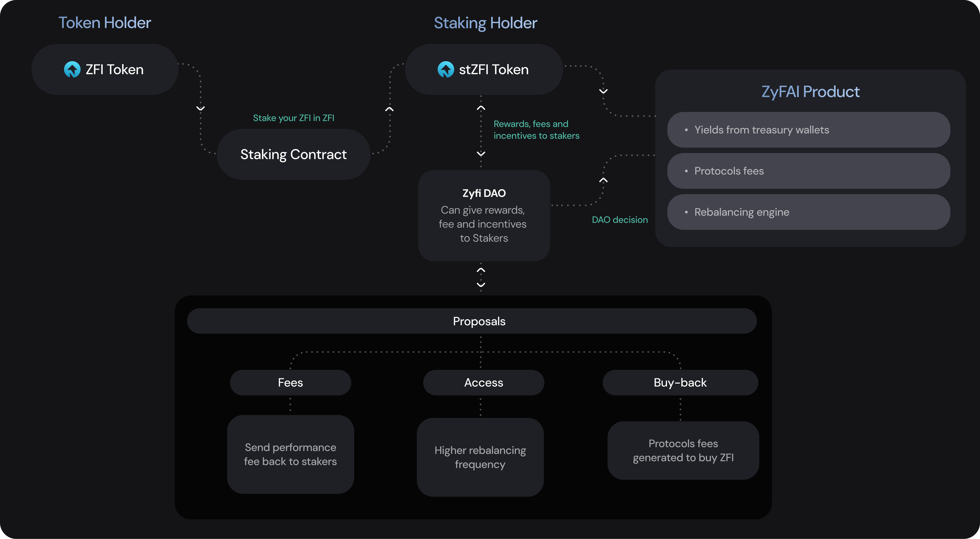Click the Higher rebalancing frequency card
Image resolution: width=980 pixels, height=539 pixels.
(480, 457)
